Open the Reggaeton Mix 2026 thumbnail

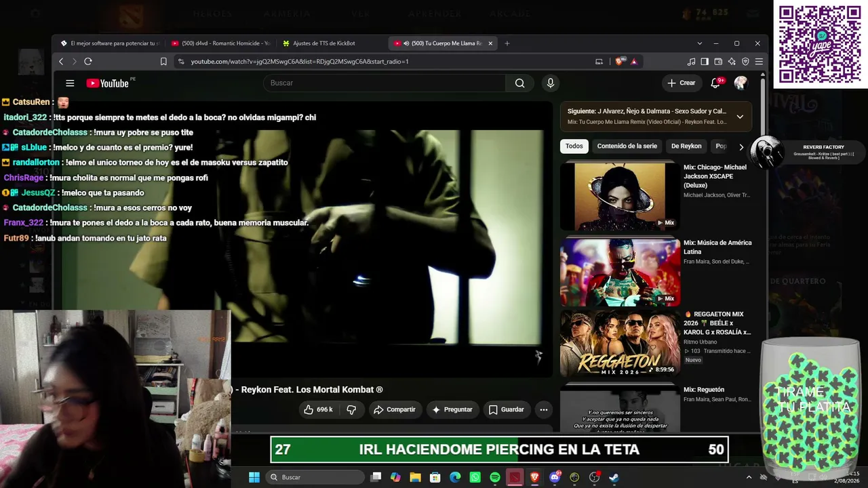click(620, 344)
